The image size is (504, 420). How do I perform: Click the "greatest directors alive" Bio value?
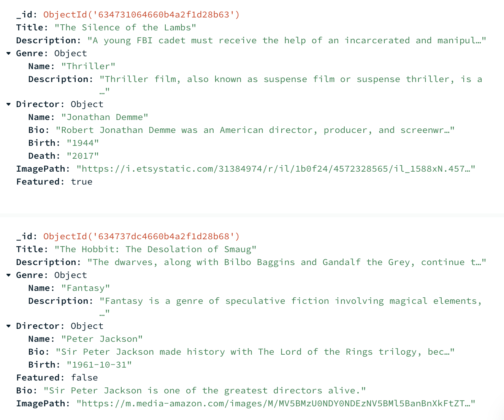pyautogui.click(x=204, y=391)
